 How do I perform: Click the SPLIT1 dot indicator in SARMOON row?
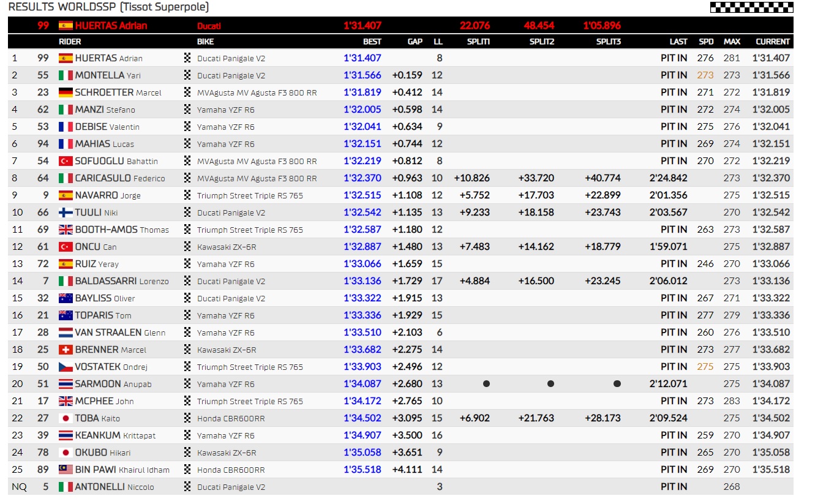(x=486, y=384)
